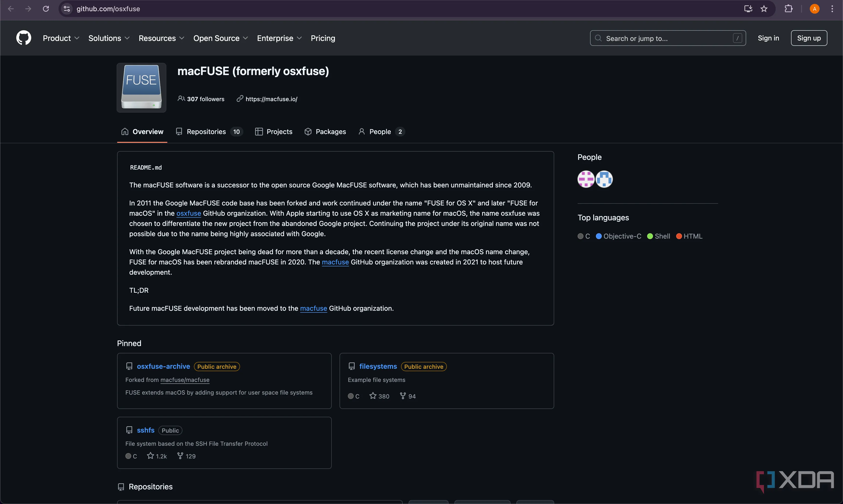The height and width of the screenshot is (504, 843).
Task: Click the Sign up button
Action: 809,38
